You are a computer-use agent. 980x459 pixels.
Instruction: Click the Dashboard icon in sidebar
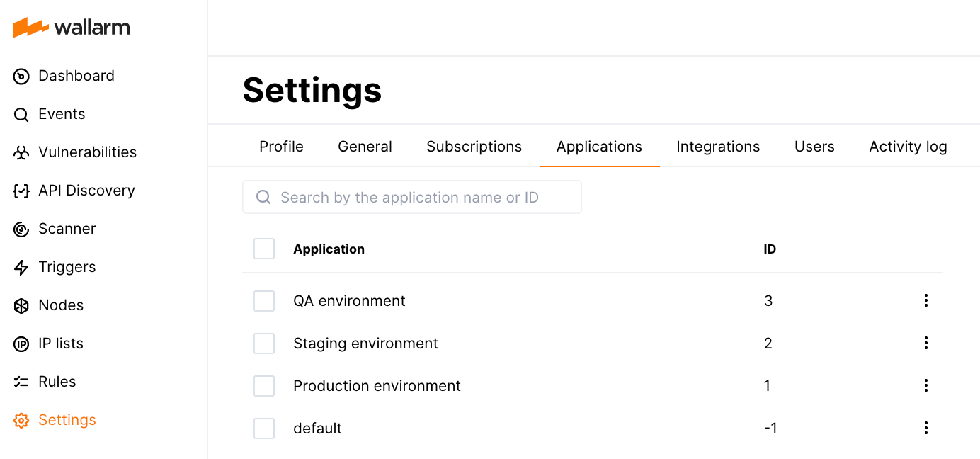point(21,76)
